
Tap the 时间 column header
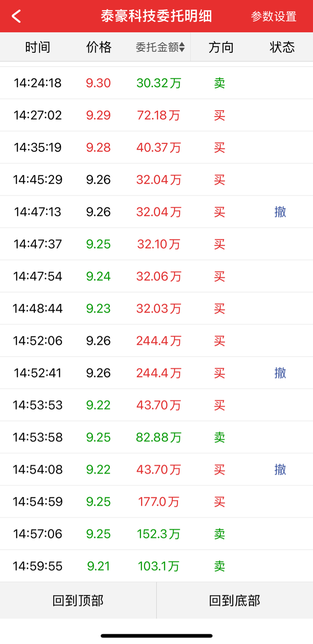(37, 47)
